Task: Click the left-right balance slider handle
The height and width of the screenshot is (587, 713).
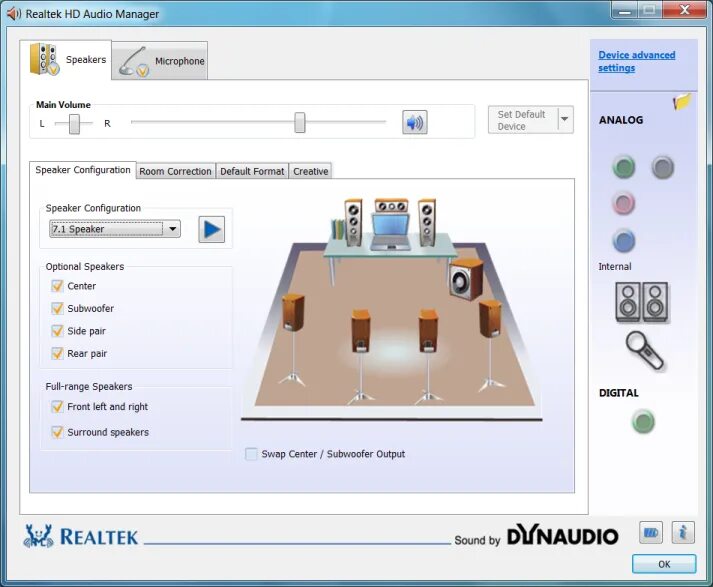Action: (74, 124)
